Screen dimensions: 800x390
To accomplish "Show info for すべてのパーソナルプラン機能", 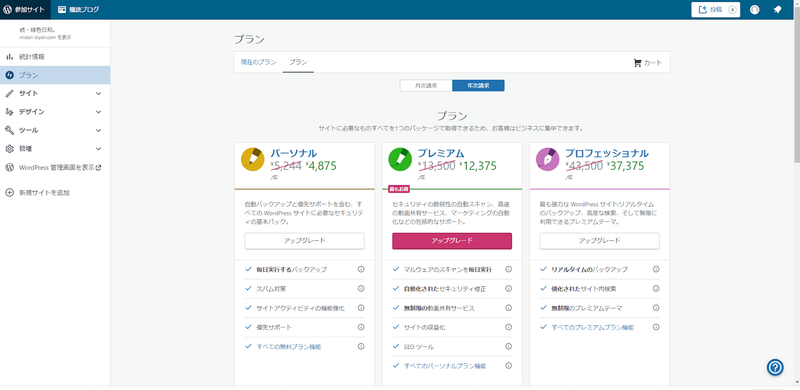I will (x=508, y=365).
